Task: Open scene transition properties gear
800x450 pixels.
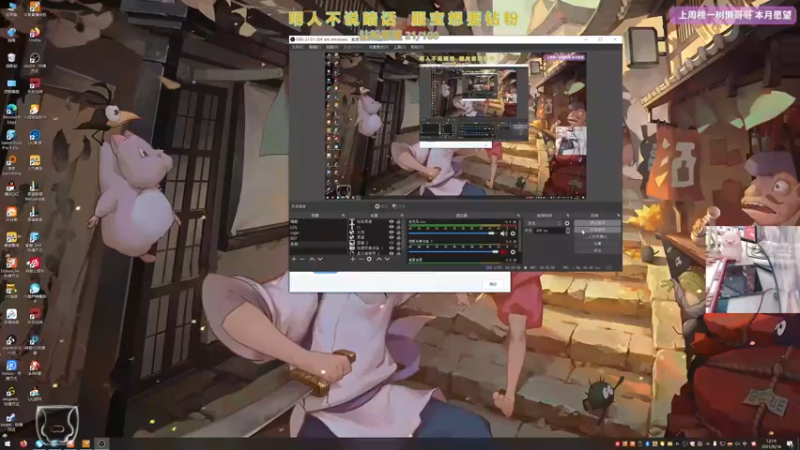Action: pos(567,223)
